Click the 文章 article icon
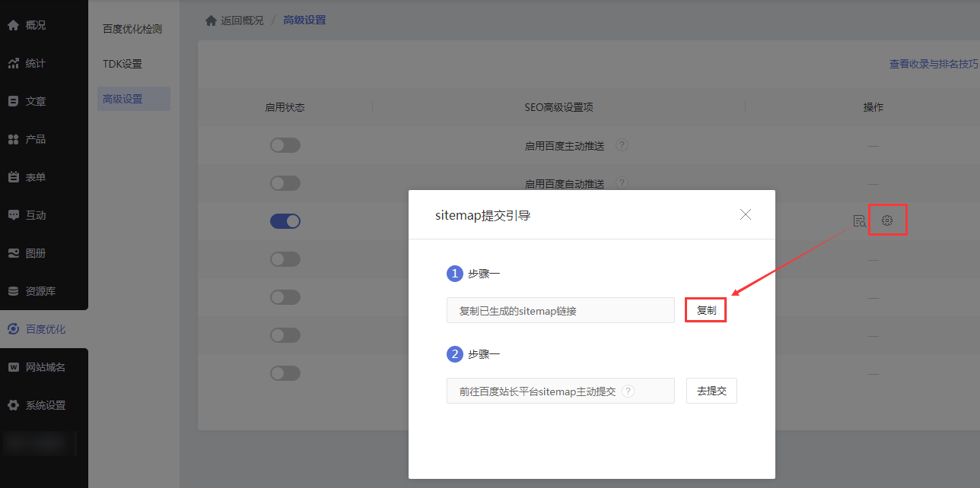 [13, 101]
